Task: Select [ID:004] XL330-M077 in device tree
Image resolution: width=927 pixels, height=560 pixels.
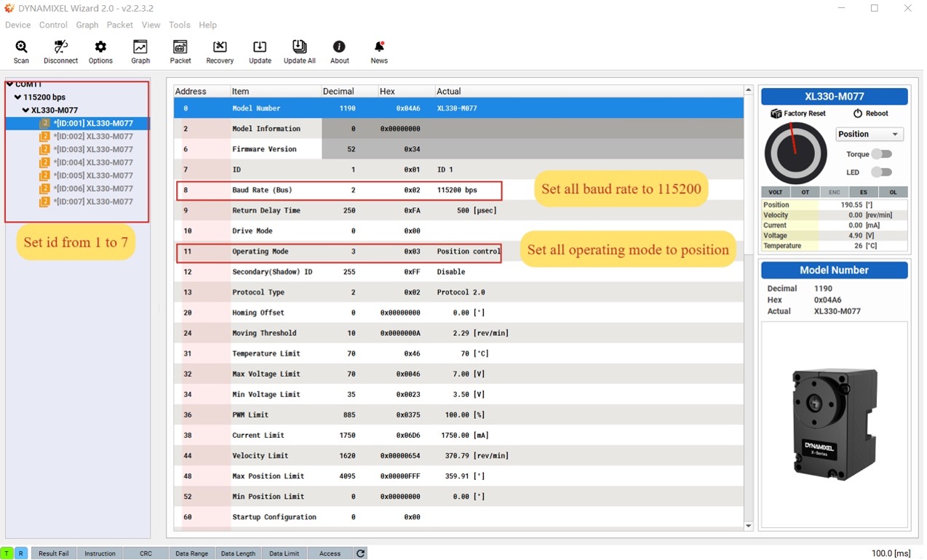Action: click(x=93, y=163)
